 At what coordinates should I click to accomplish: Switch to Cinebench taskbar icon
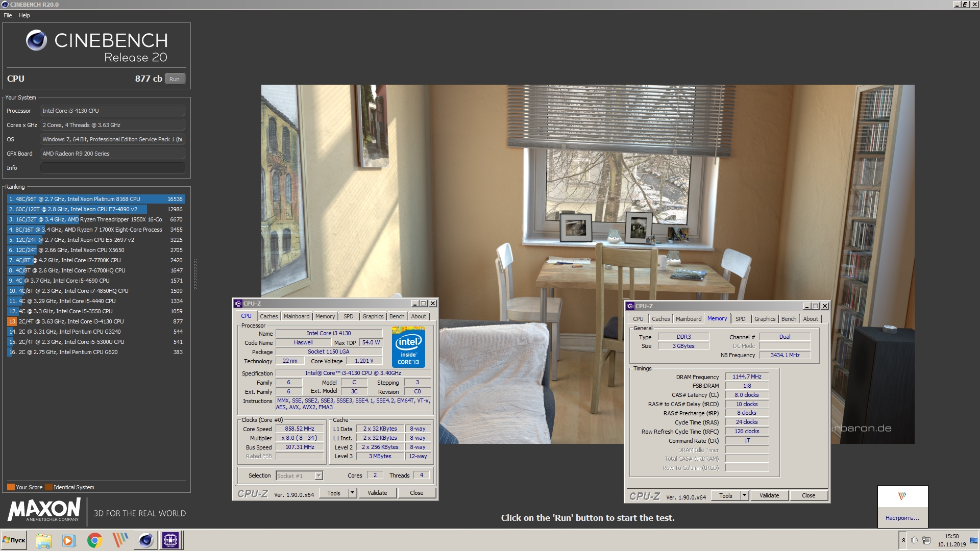click(145, 540)
